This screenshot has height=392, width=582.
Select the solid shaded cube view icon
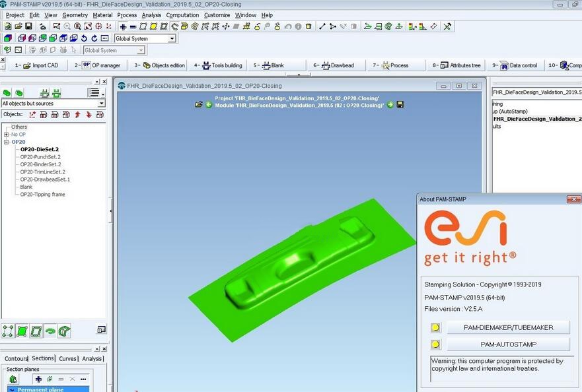pyautogui.click(x=8, y=38)
